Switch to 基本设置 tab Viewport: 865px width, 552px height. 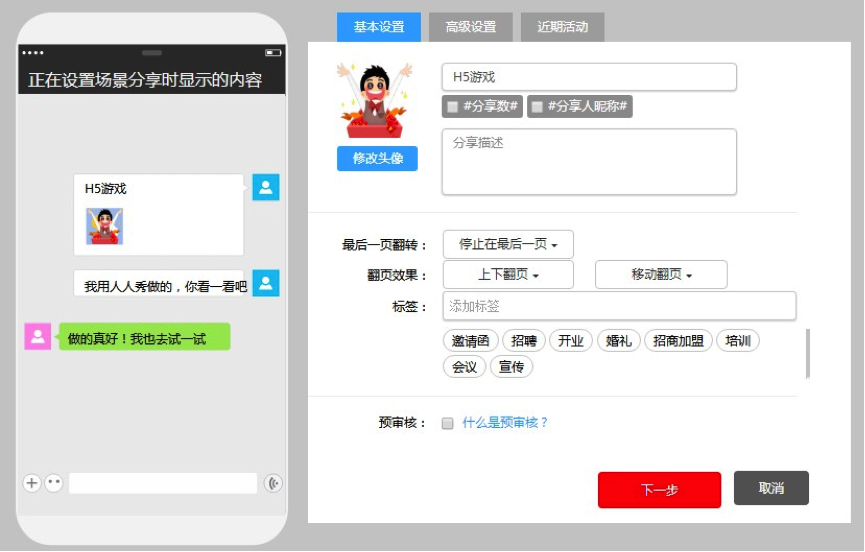click(379, 27)
